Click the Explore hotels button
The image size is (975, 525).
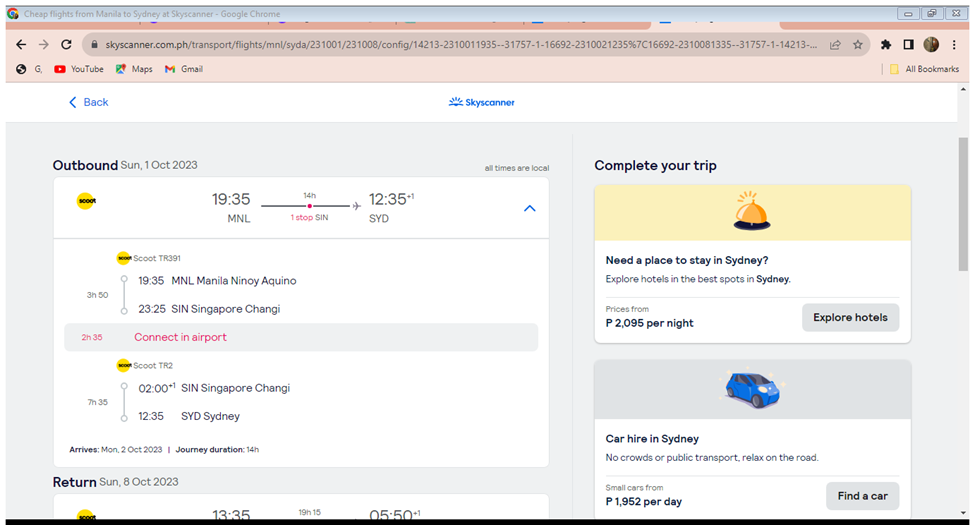pyautogui.click(x=850, y=317)
